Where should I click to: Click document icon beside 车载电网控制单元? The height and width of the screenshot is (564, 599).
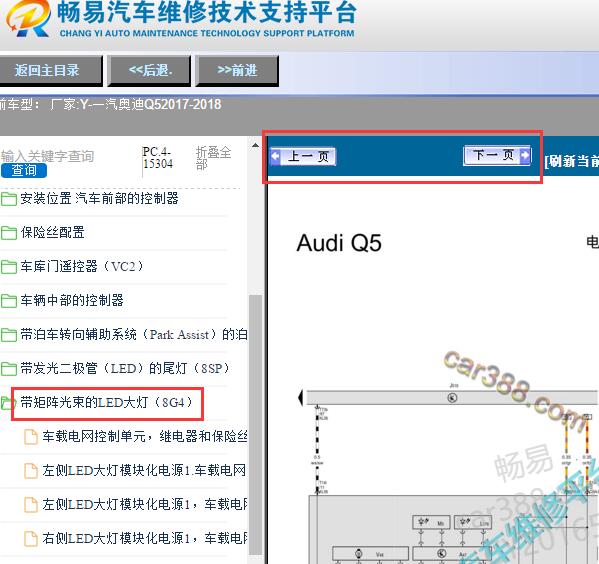coord(31,437)
